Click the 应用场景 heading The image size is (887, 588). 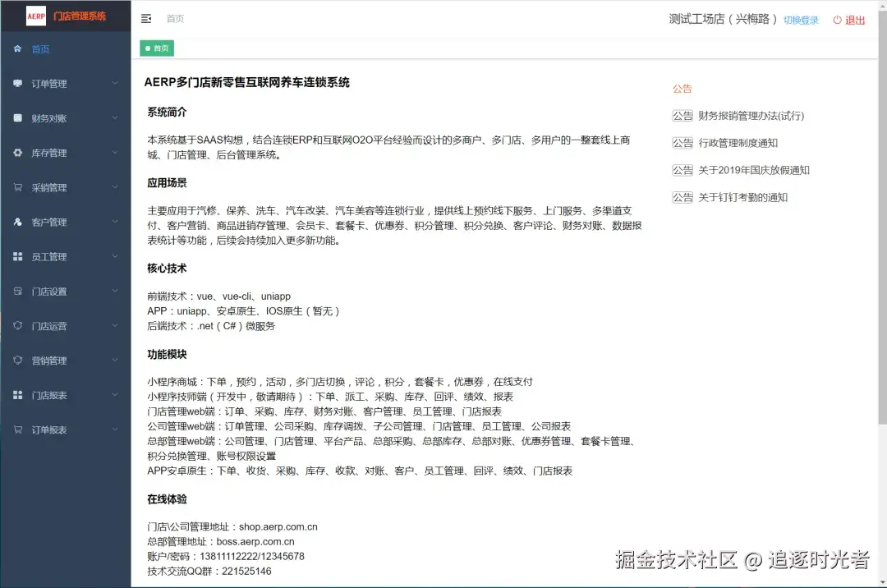(x=167, y=182)
